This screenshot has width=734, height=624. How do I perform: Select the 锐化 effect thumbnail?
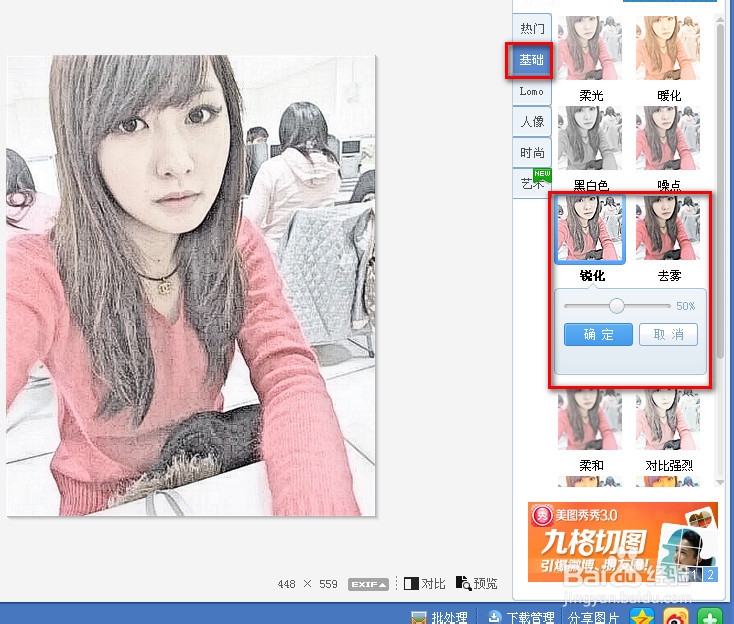click(590, 228)
